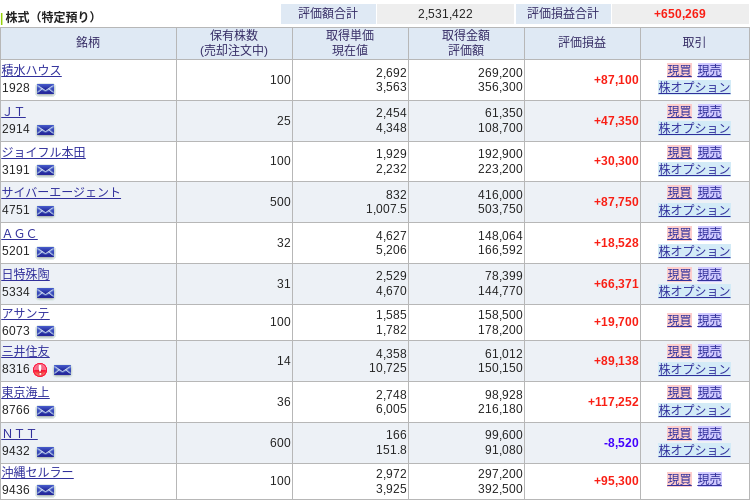Open 株オプション for 三井住友

[x=694, y=369]
